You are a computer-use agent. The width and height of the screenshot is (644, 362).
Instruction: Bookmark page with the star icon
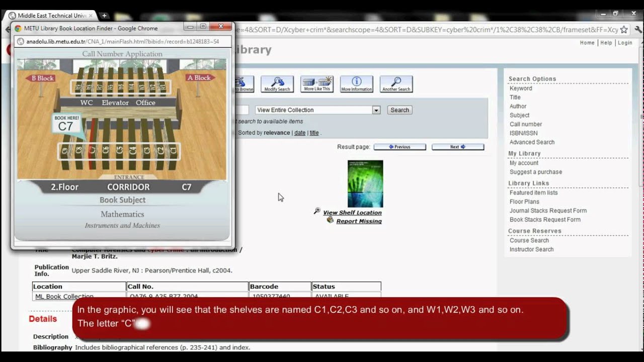tap(624, 30)
